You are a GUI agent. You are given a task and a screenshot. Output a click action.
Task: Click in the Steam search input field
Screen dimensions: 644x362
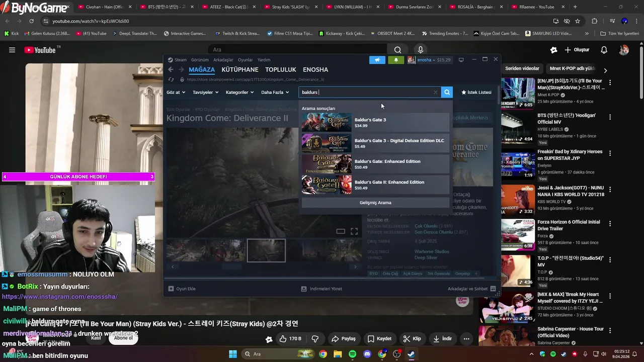(365, 93)
